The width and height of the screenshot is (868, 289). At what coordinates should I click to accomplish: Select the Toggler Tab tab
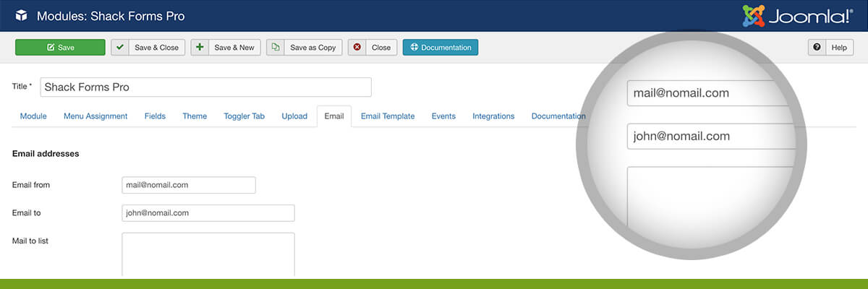coord(244,116)
